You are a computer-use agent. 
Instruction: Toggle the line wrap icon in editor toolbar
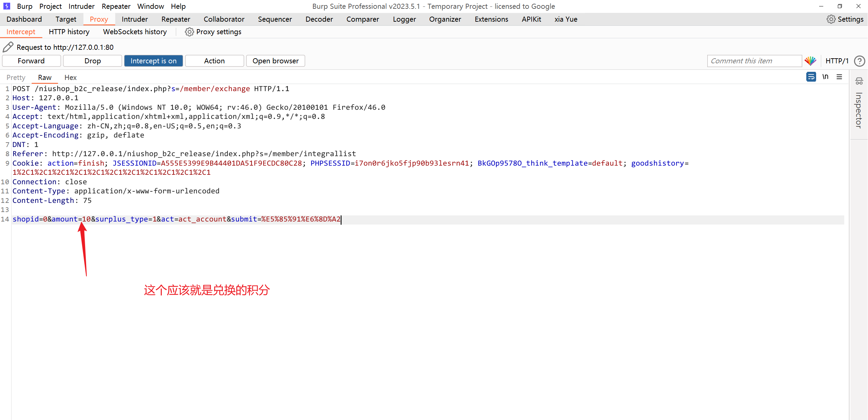811,77
